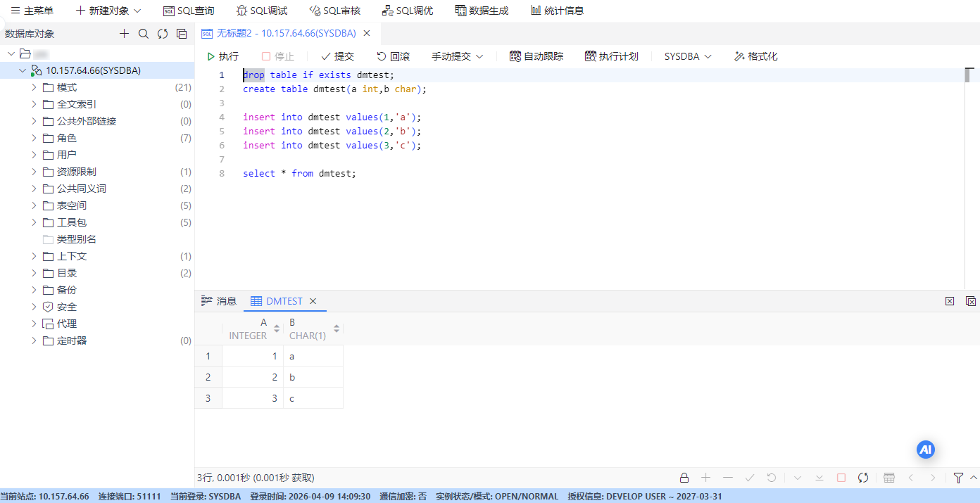Open the SYSDBA schema dropdown
The image size is (980, 503).
[688, 56]
